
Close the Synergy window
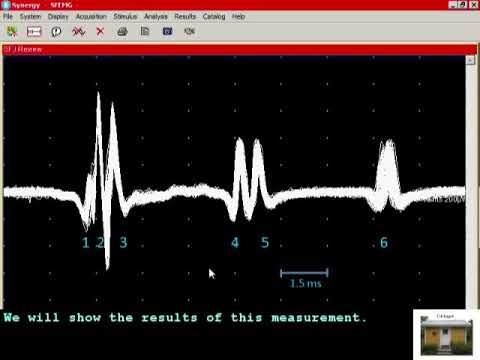click(474, 5)
